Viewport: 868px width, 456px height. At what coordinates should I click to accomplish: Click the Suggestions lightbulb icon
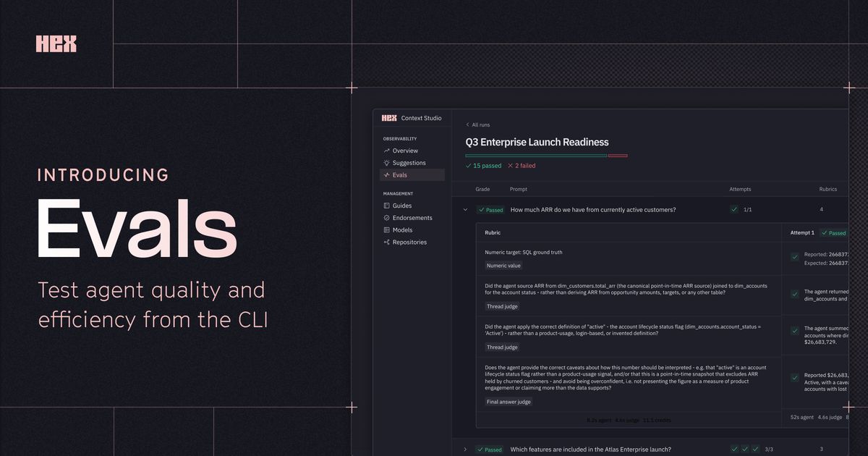(387, 163)
